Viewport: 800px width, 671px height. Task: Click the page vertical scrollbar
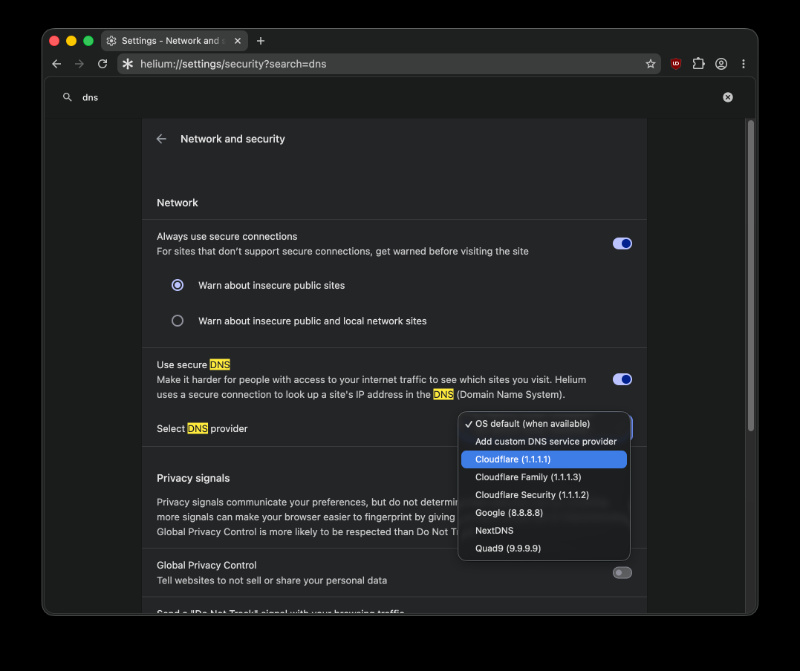coord(751,276)
